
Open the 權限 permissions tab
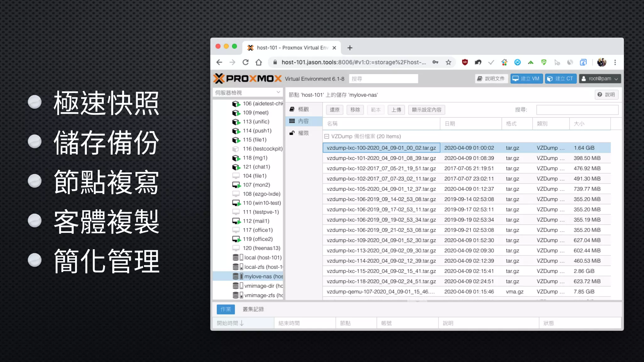point(303,133)
